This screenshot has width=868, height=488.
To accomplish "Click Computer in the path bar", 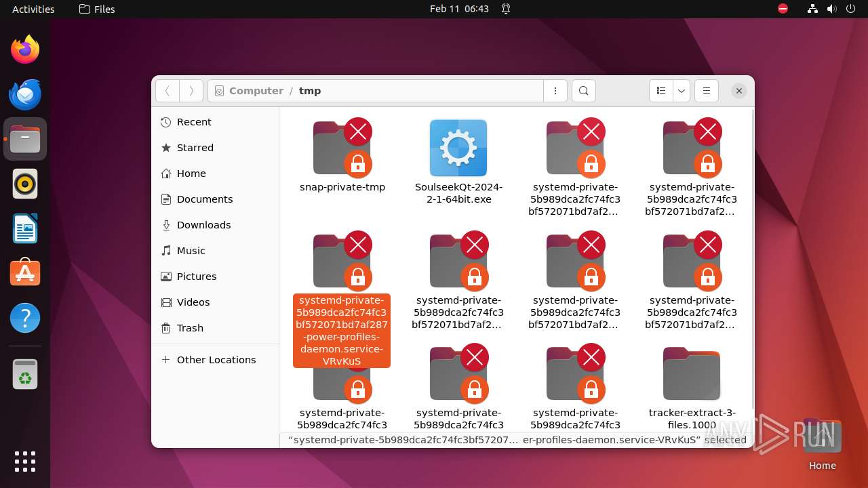I will (x=256, y=91).
